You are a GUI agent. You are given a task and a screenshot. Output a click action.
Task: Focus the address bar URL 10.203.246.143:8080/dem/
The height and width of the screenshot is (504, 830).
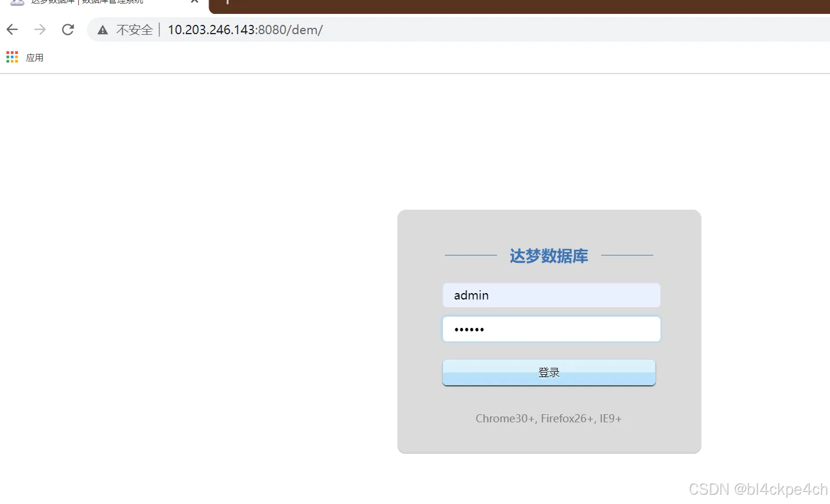coord(245,30)
